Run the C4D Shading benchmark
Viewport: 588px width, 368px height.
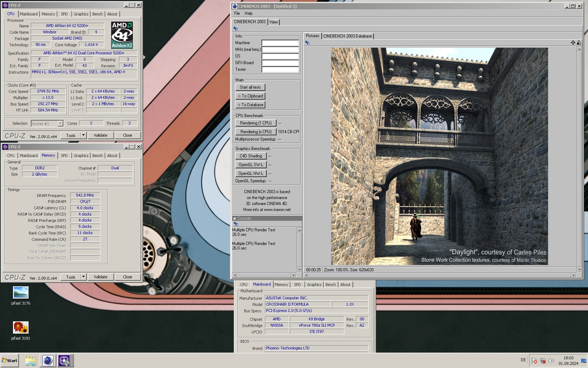(x=251, y=156)
